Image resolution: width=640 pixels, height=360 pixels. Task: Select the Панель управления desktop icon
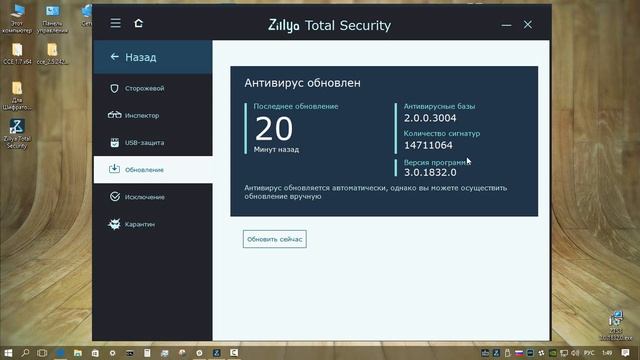point(52,18)
